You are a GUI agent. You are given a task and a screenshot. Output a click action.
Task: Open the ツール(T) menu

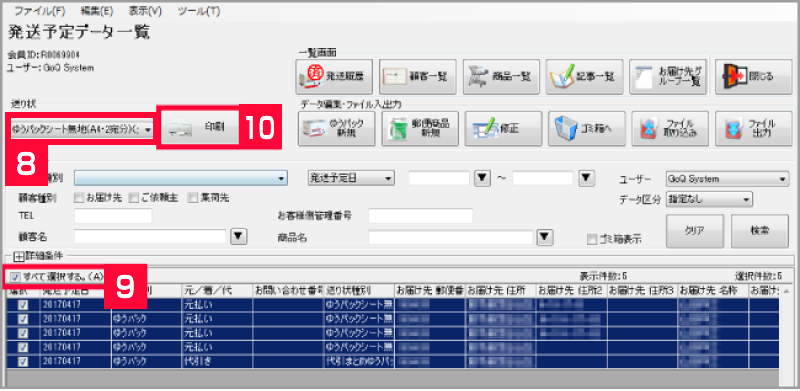coord(198,11)
